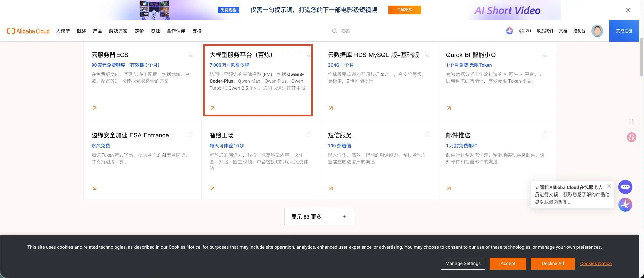Open the 合作伙伴 navigation menu
644x278 pixels.
[176, 31]
